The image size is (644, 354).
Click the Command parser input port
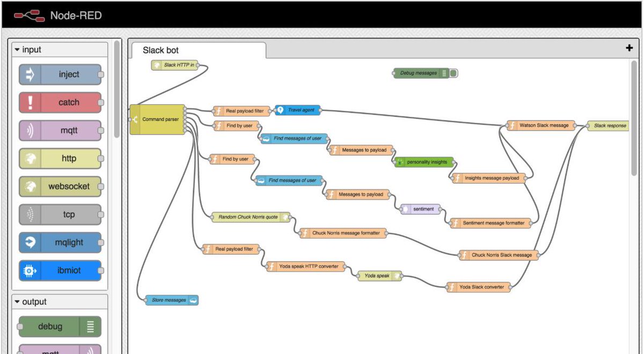point(130,120)
